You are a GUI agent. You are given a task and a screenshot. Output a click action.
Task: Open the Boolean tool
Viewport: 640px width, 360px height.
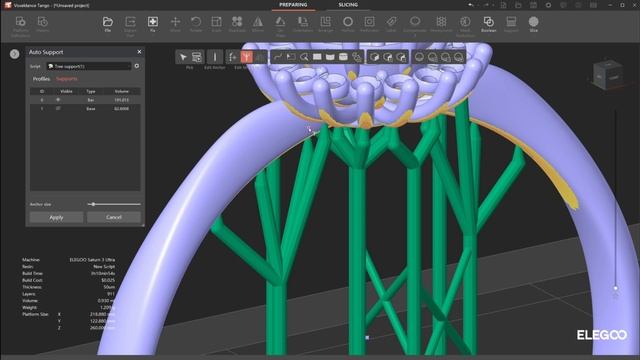tap(489, 24)
